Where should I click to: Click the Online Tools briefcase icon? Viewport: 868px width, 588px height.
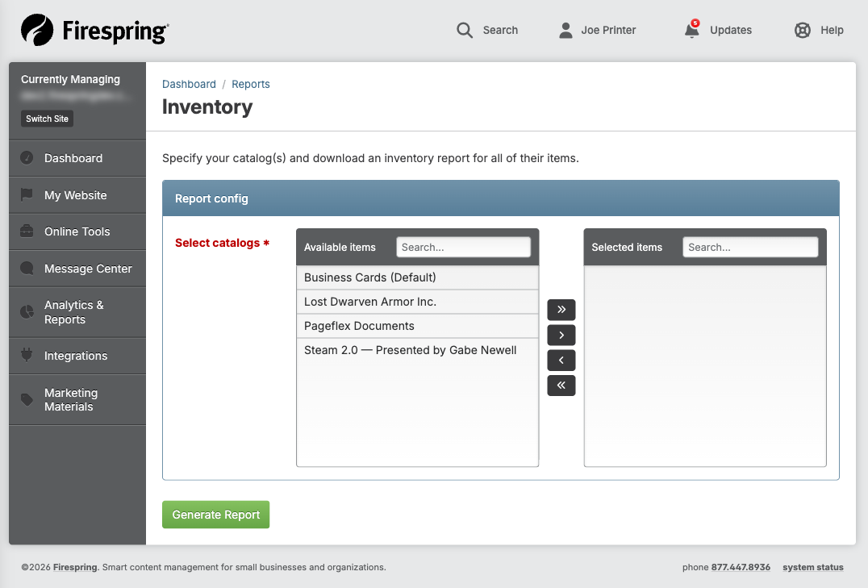[27, 231]
